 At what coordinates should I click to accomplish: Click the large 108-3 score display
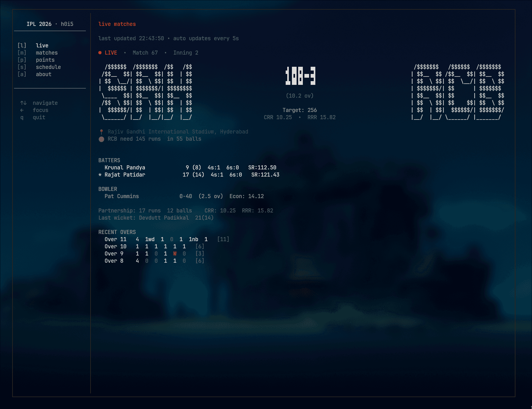tap(300, 76)
